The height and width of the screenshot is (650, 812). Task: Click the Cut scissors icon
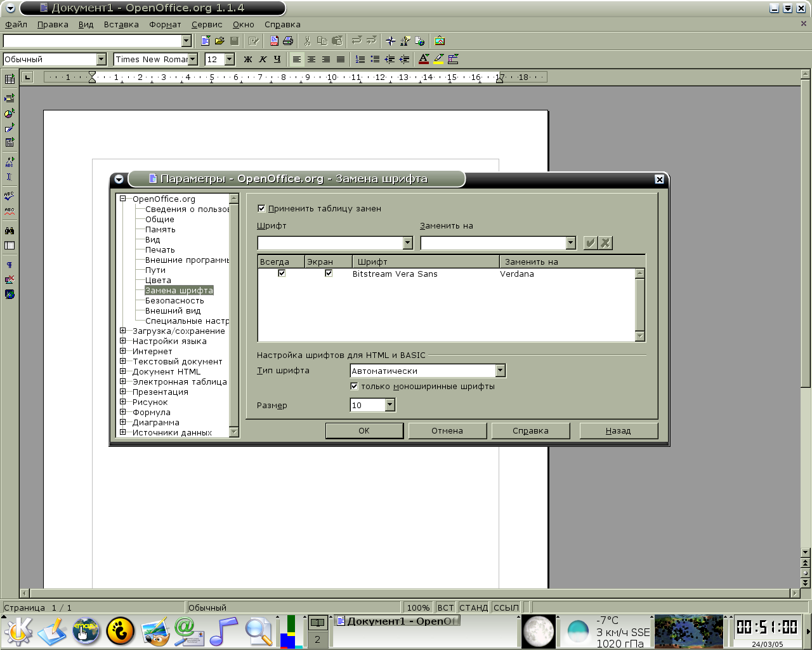click(x=308, y=41)
